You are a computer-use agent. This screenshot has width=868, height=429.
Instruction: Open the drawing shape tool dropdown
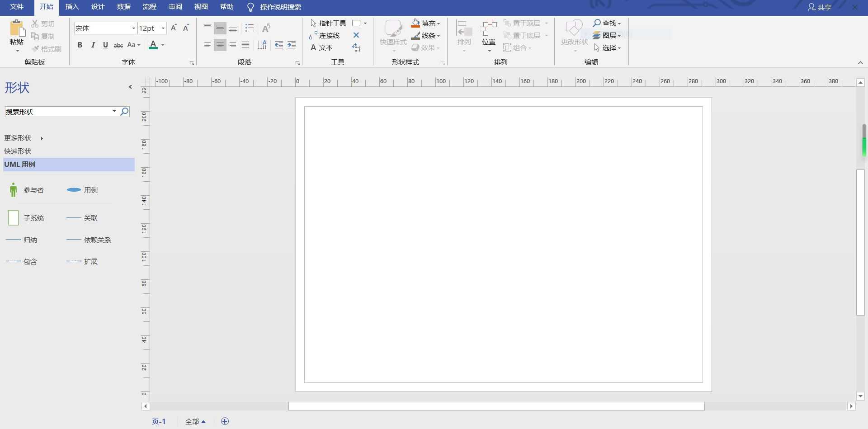pyautogui.click(x=365, y=23)
